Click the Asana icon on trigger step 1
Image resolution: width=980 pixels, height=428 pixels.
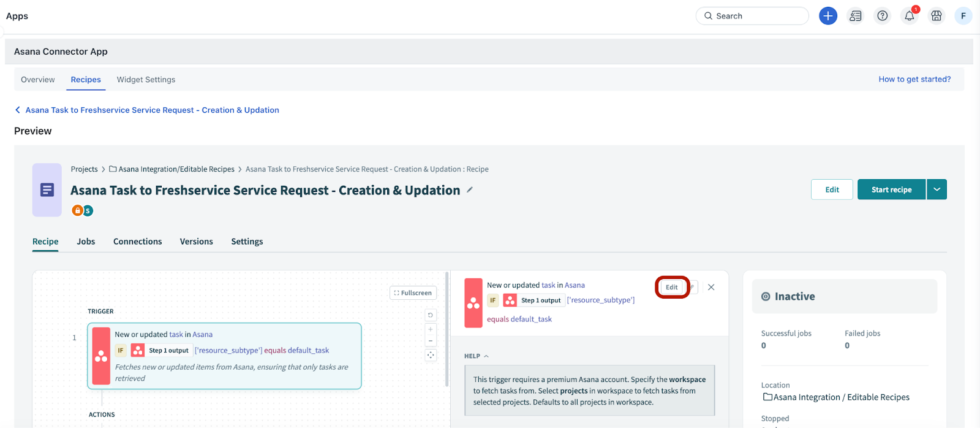[x=101, y=356]
